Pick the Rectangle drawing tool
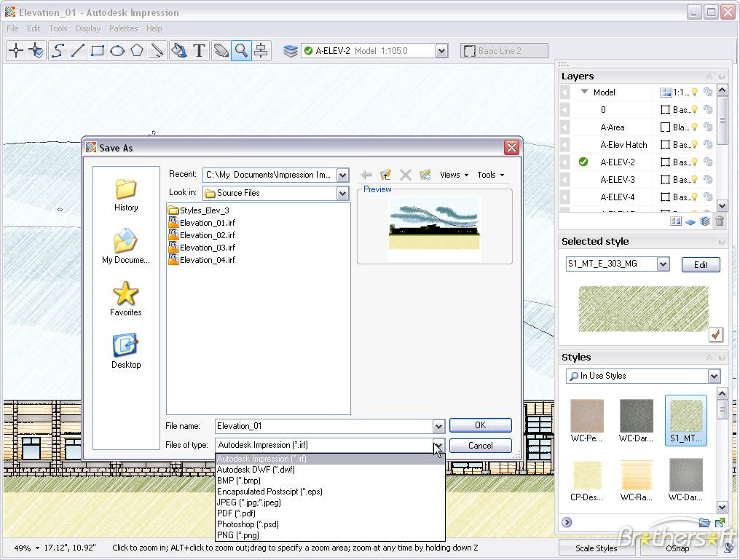Image resolution: width=740 pixels, height=560 pixels. 98,50
